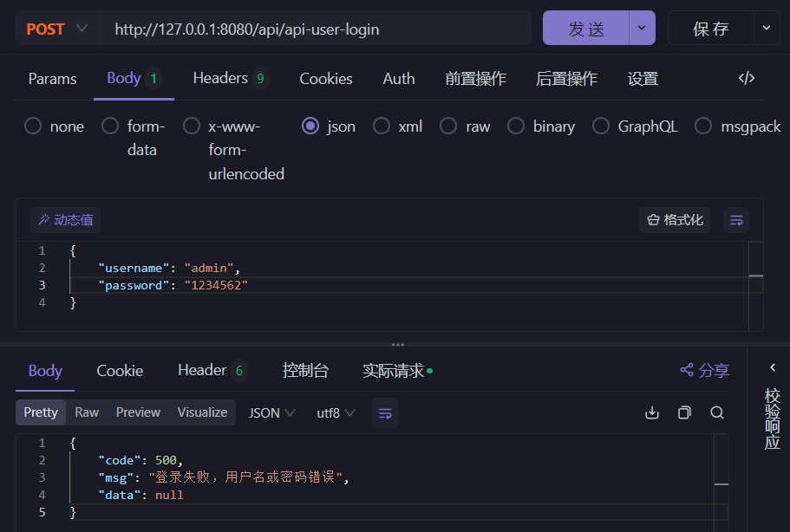The image size is (790, 532).
Task: Share the response with 分享
Action: pyautogui.click(x=704, y=370)
